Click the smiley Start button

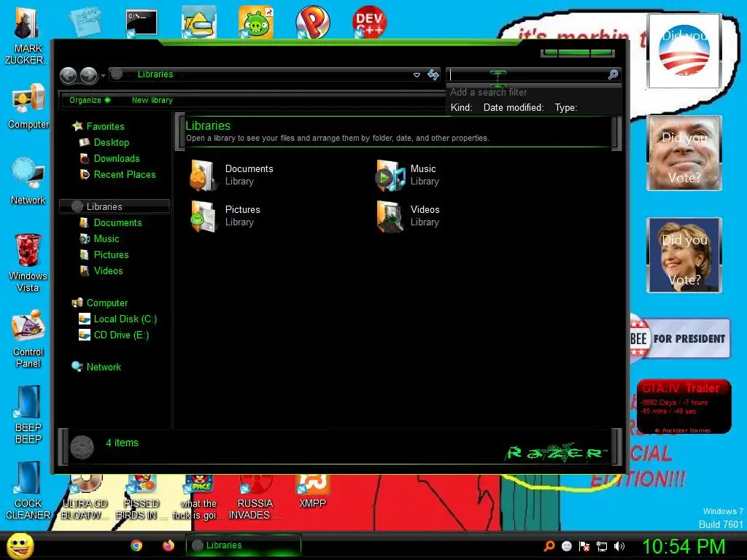tap(20, 546)
